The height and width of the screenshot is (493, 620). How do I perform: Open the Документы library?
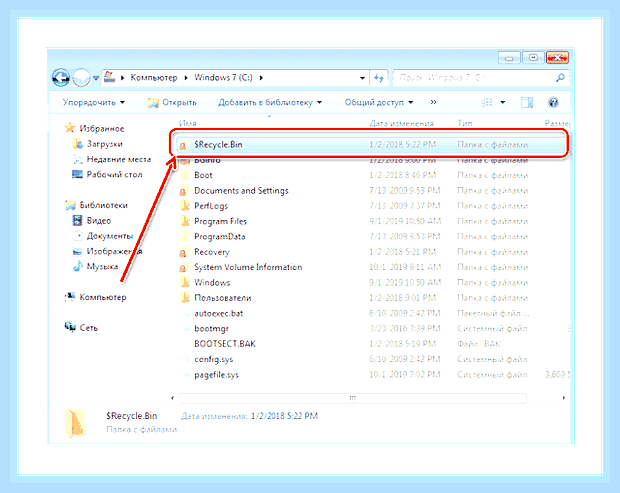pyautogui.click(x=110, y=236)
